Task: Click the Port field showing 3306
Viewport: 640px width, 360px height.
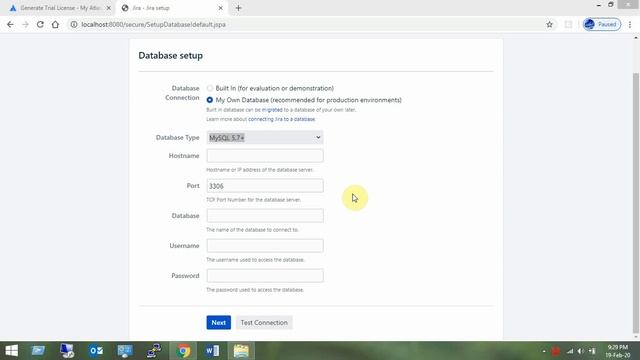Action: point(265,186)
